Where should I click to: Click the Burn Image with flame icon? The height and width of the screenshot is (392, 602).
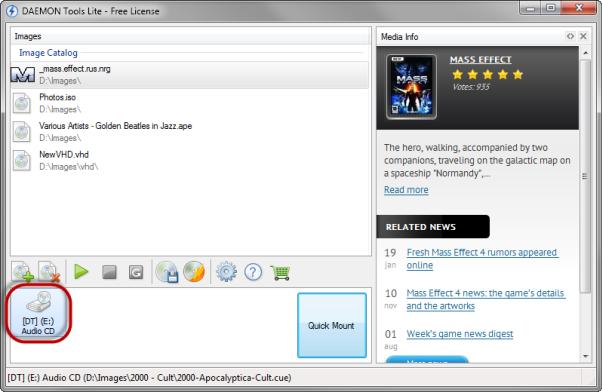pyautogui.click(x=194, y=271)
